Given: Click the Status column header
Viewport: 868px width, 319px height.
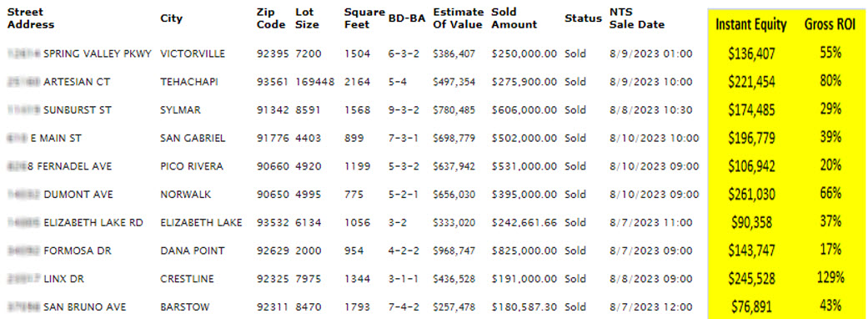Looking at the screenshot, I should pyautogui.click(x=583, y=18).
